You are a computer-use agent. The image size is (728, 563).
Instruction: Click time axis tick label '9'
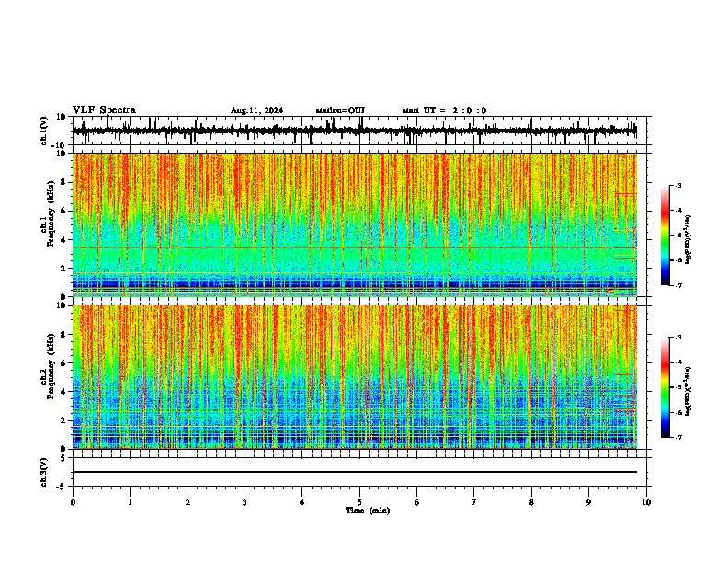coord(588,502)
